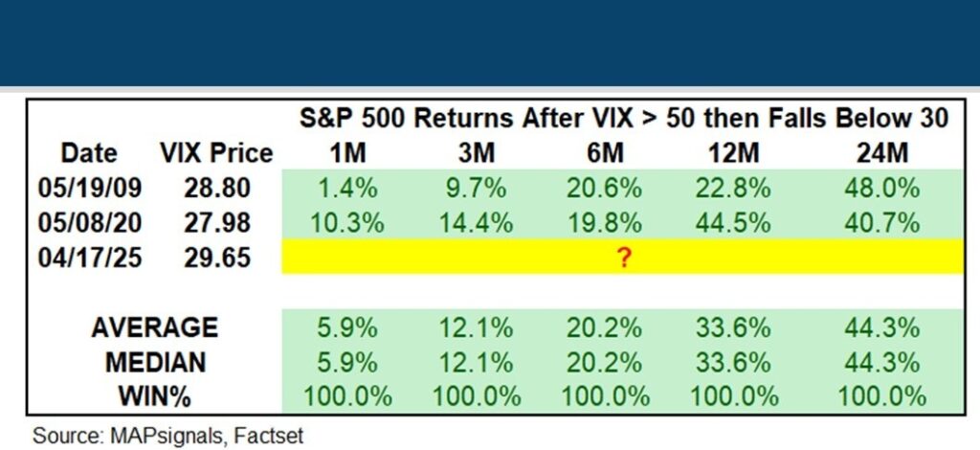Select the 28.80 VIX price cell
The image size is (980, 450).
point(216,188)
